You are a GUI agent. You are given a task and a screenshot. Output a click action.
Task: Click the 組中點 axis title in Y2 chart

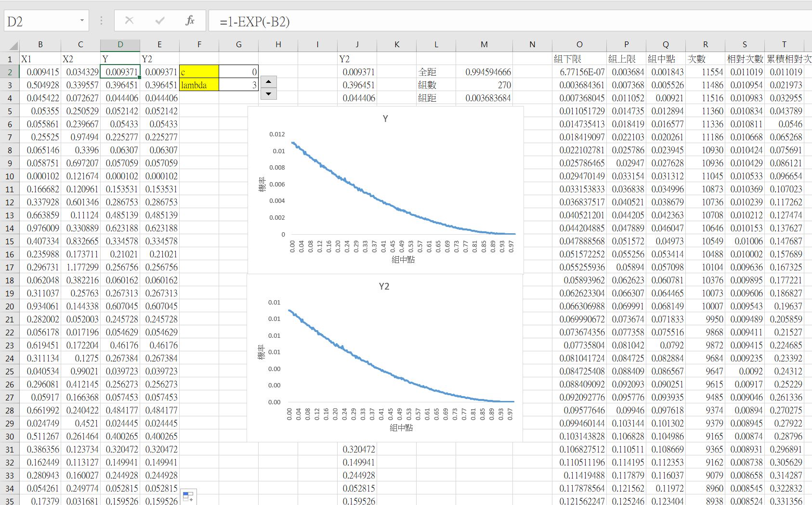click(402, 427)
